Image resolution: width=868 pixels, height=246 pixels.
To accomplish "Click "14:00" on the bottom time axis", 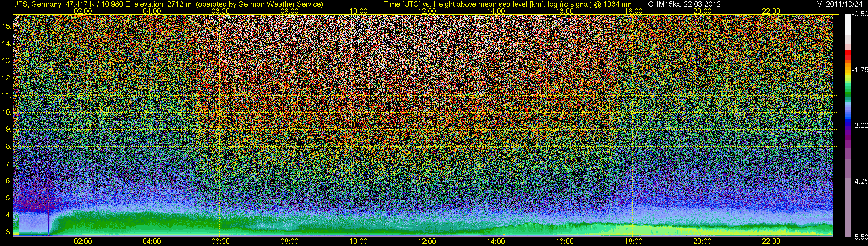I will 496,241.
